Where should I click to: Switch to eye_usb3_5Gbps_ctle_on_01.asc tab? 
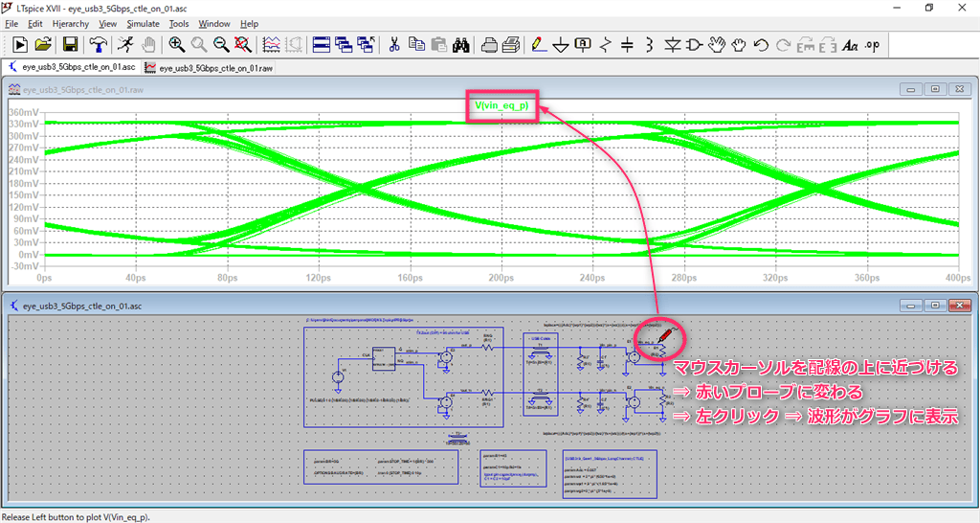(72, 67)
